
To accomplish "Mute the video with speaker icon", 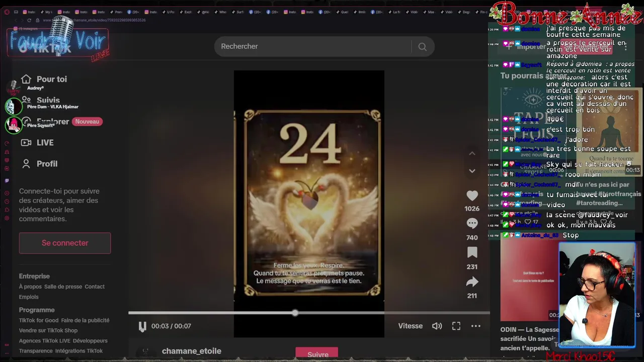I will click(x=437, y=326).
